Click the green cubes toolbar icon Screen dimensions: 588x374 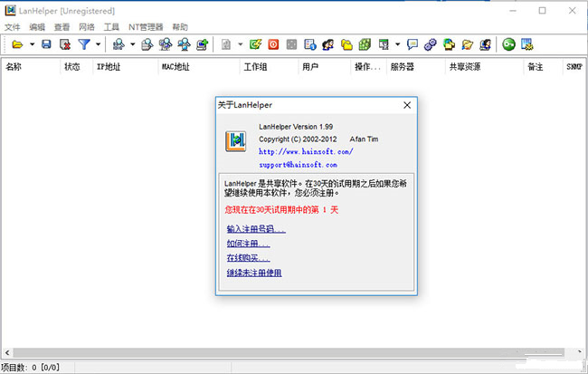pyautogui.click(x=365, y=44)
